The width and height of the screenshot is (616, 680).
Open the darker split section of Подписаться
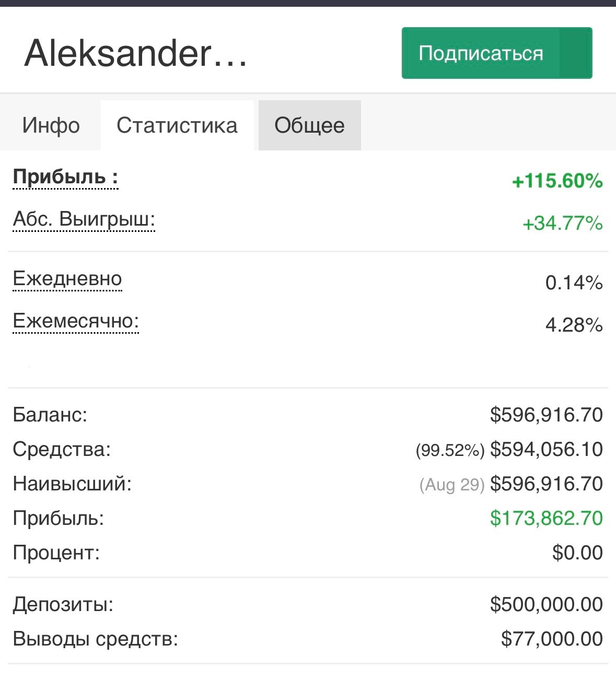(575, 53)
